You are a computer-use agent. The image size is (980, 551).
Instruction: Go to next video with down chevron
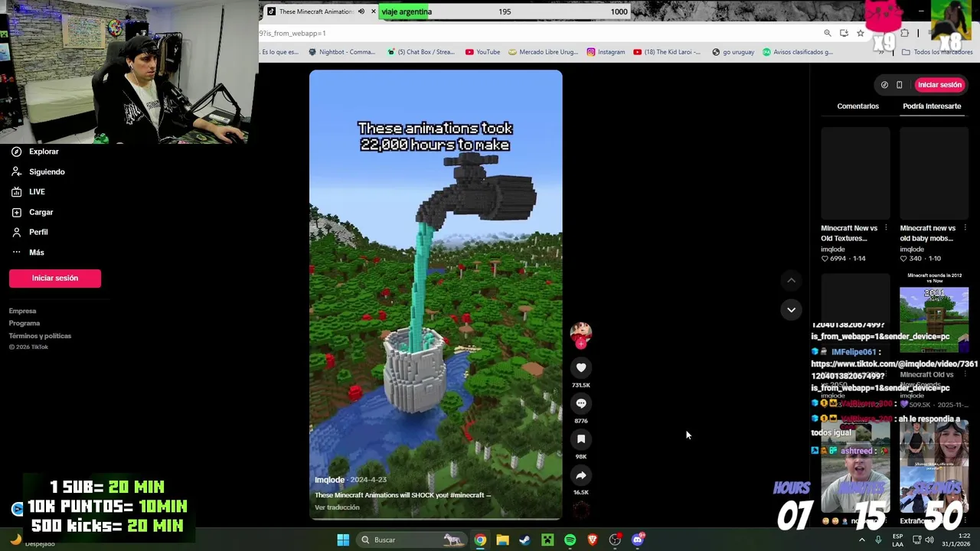tap(791, 310)
